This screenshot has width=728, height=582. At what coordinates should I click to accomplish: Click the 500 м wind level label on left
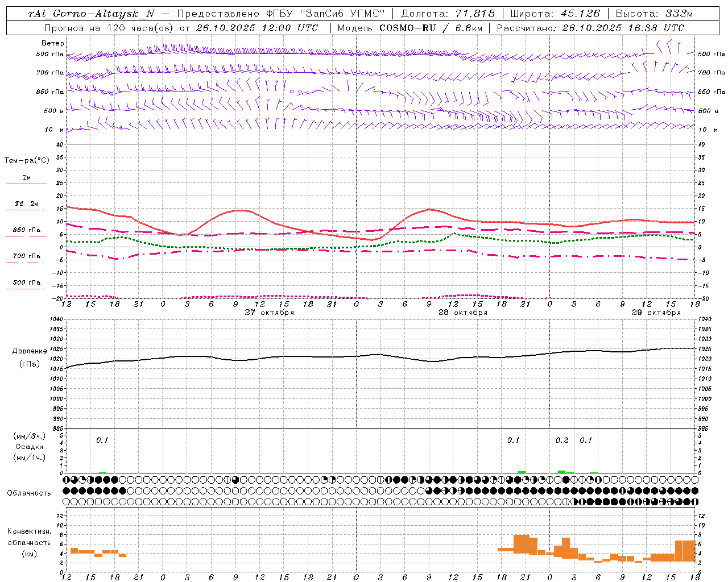point(53,111)
